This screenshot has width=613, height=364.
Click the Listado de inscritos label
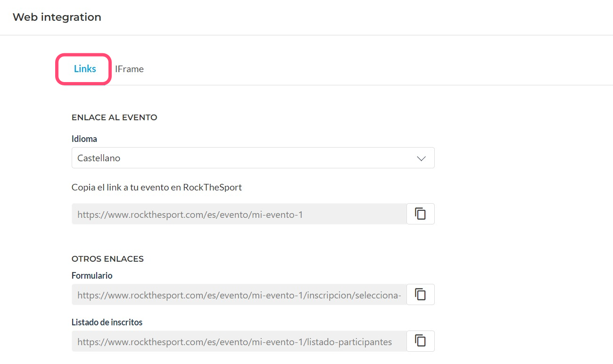107,323
